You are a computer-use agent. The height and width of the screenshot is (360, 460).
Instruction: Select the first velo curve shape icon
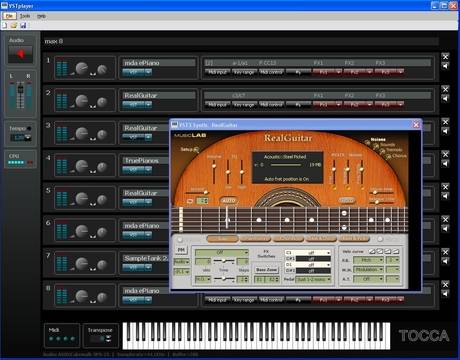(372, 251)
